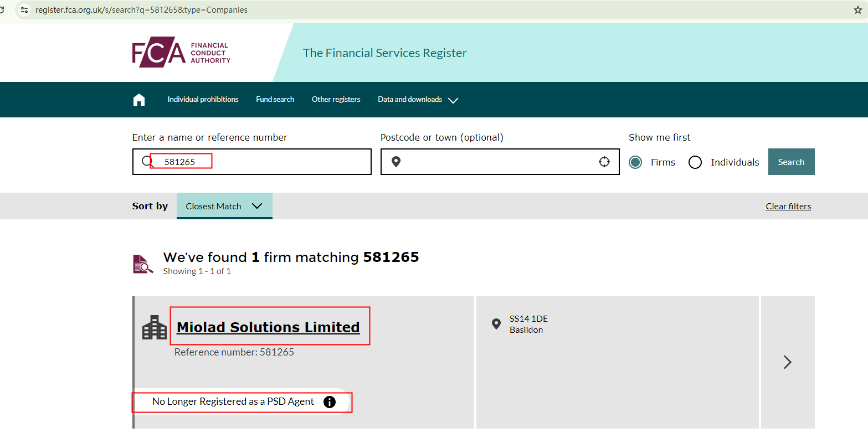Open the Miolad Solutions Limited link

coord(268,327)
